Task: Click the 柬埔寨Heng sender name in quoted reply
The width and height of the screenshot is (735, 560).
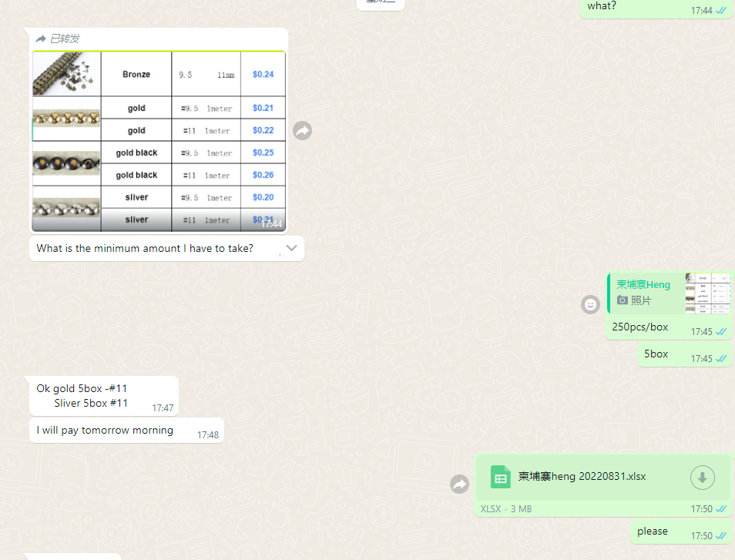Action: tap(643, 284)
